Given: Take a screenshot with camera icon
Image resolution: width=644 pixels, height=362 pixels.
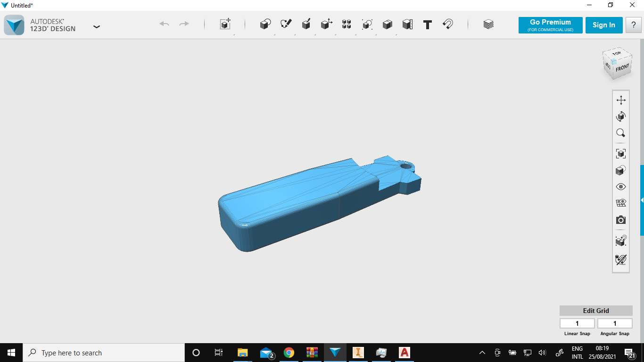Looking at the screenshot, I should click(x=621, y=220).
